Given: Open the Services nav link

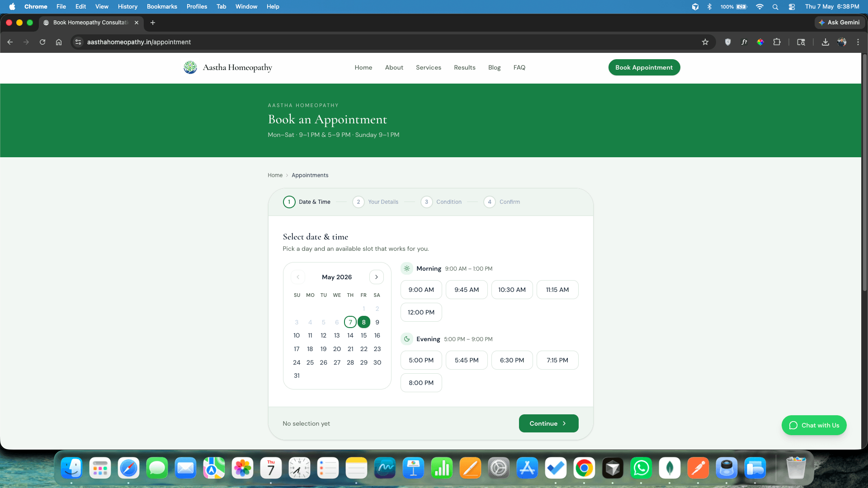Looking at the screenshot, I should tap(429, 67).
